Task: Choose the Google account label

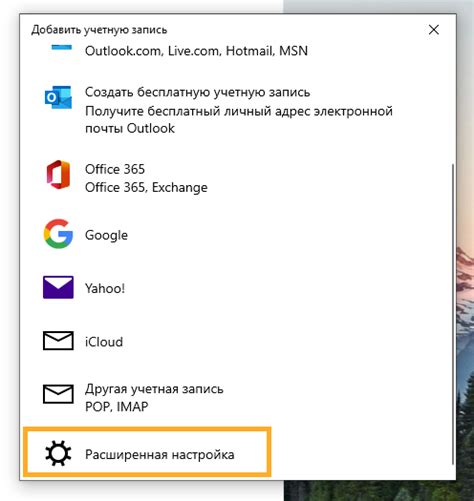Action: tap(106, 235)
